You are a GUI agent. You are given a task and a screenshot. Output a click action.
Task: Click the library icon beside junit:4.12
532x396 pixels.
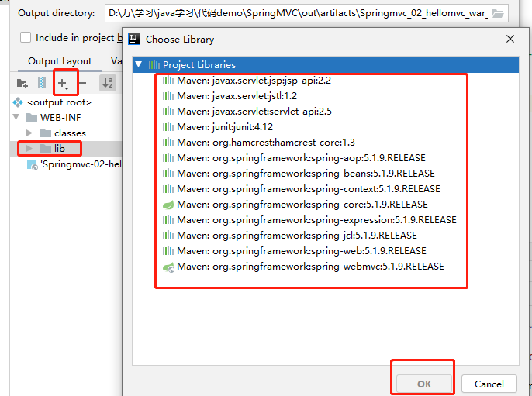tap(168, 127)
